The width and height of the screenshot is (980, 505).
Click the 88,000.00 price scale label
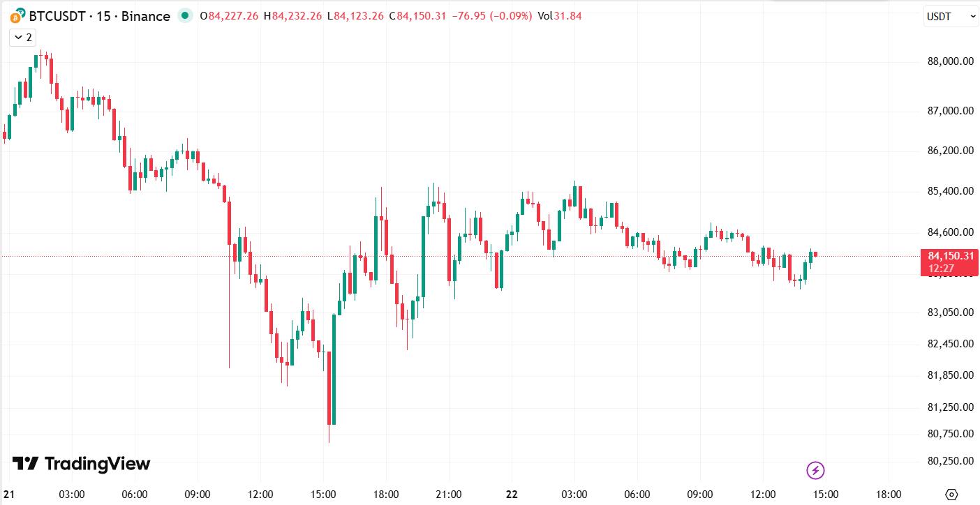pos(950,61)
